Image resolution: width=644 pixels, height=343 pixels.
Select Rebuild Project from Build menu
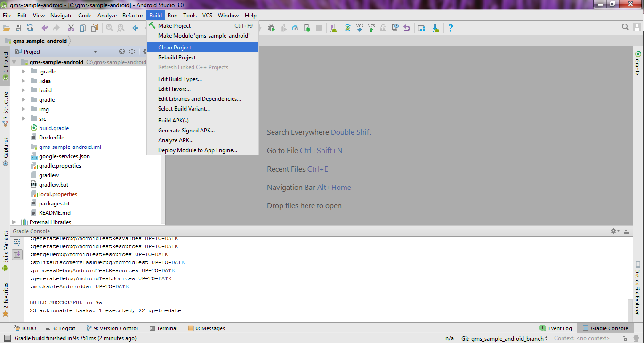coord(177,57)
